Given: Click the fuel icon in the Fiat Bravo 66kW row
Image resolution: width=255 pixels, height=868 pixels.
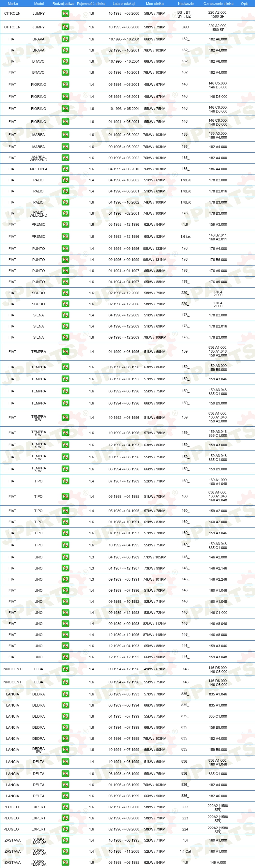Looking at the screenshot, I should pyautogui.click(x=65, y=61).
